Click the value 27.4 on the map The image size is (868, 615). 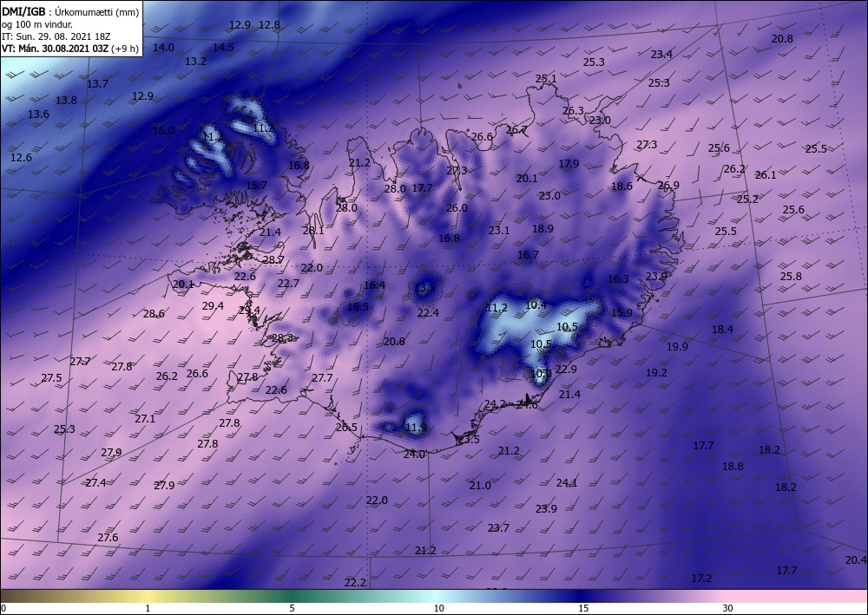(x=95, y=483)
